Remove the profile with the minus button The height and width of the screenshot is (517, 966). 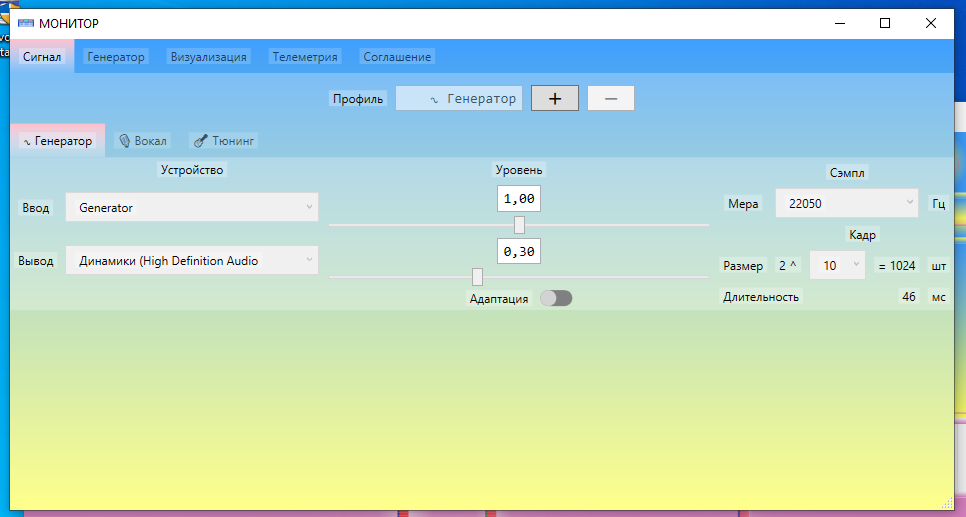point(611,98)
